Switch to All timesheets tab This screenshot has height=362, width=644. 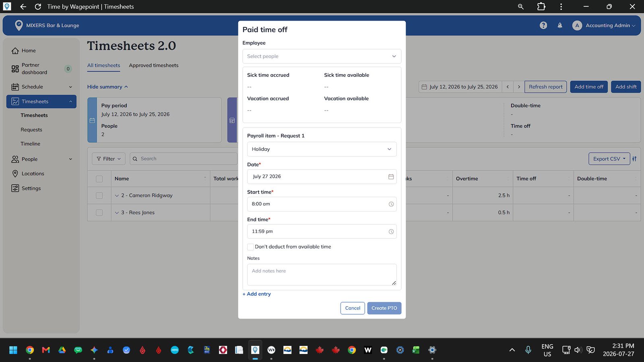pyautogui.click(x=103, y=65)
